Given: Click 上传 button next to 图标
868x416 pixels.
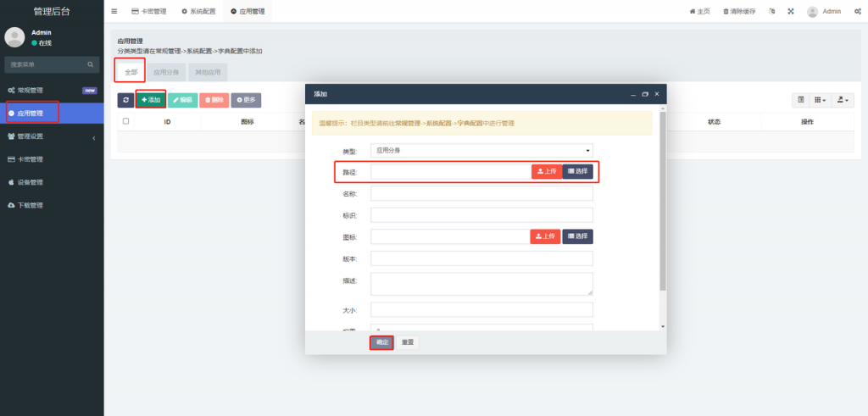Looking at the screenshot, I should pos(545,236).
